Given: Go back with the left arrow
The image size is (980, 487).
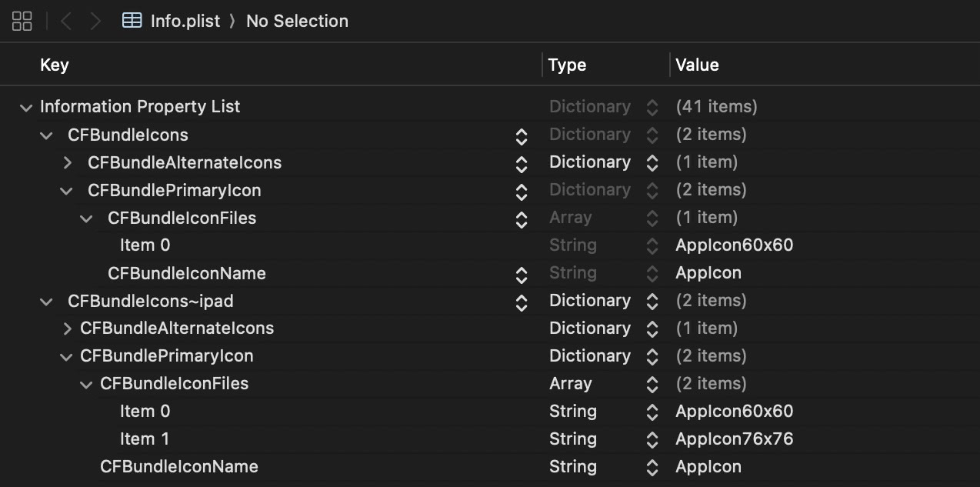Looking at the screenshot, I should (66, 21).
